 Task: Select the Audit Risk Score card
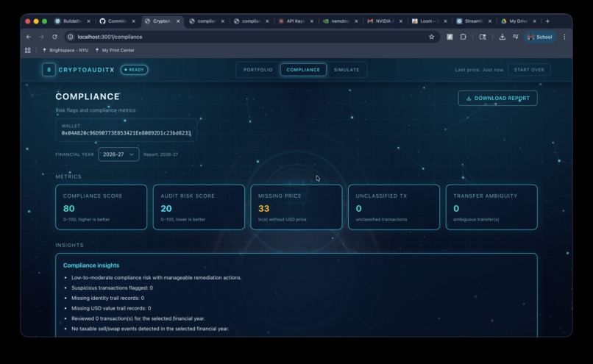[x=199, y=207]
